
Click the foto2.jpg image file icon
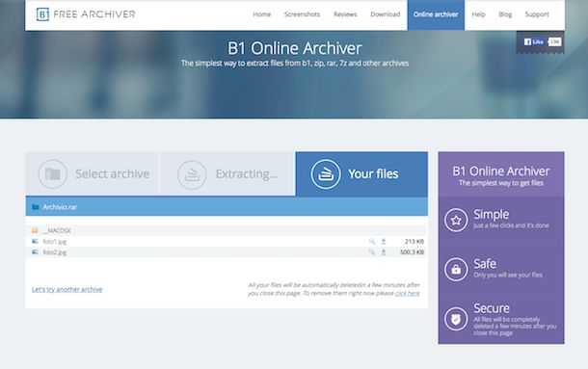[x=35, y=252]
